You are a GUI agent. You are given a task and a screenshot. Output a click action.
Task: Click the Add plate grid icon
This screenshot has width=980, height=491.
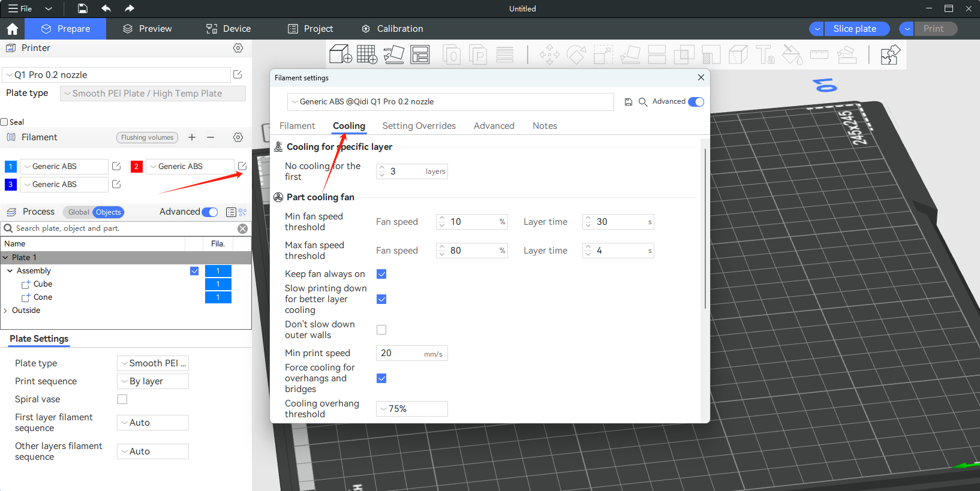point(366,55)
